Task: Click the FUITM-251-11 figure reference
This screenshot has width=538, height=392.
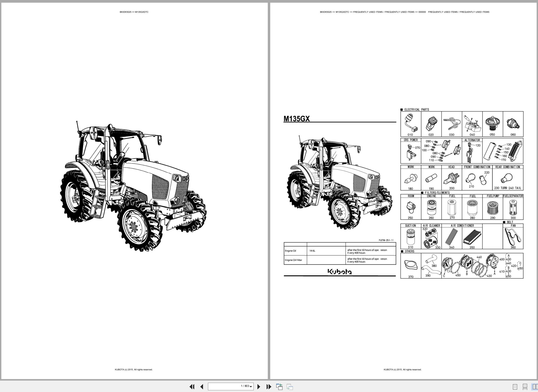Action: 386,240
